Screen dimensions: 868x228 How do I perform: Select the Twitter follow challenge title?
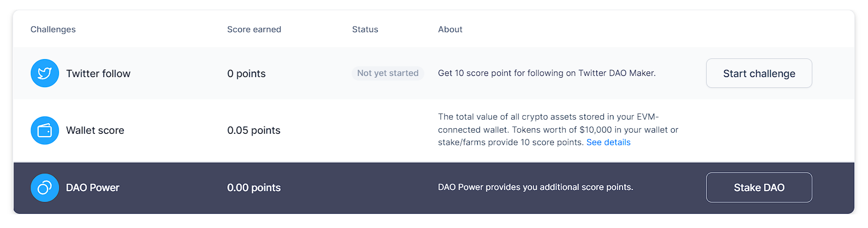click(98, 74)
